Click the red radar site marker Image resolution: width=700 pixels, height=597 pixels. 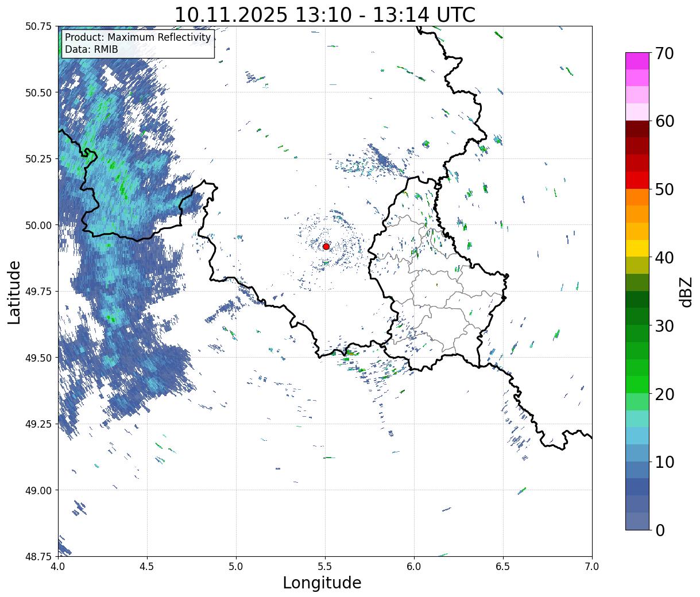[326, 246]
